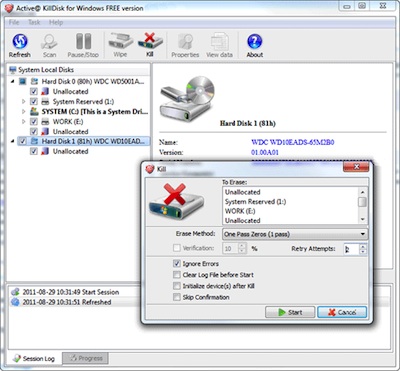Enable Initialize device(s) after Kill

tap(177, 286)
